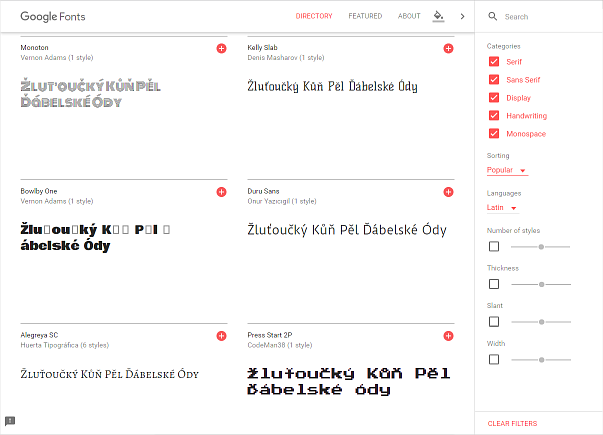
Task: Add Duru Sans font to selection
Action: [x=448, y=192]
